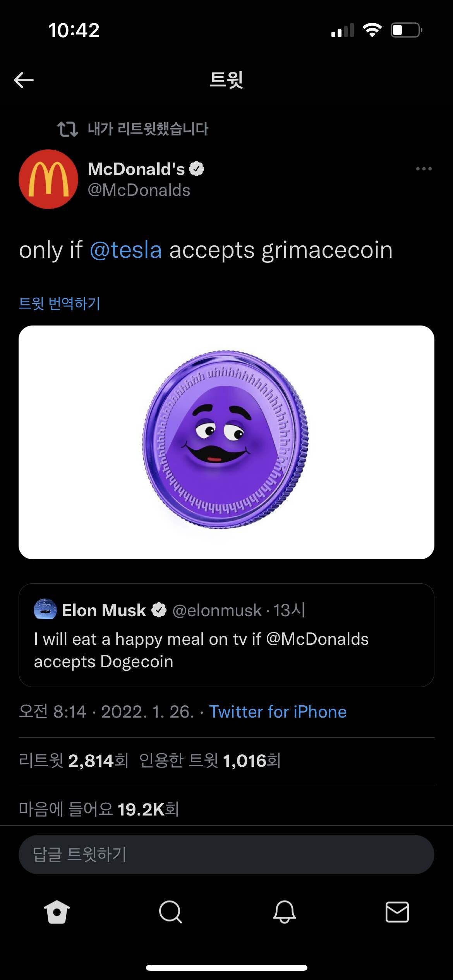Screen dimensions: 453x980
Task: View the 1,016 quote tweets list
Action: tap(210, 761)
